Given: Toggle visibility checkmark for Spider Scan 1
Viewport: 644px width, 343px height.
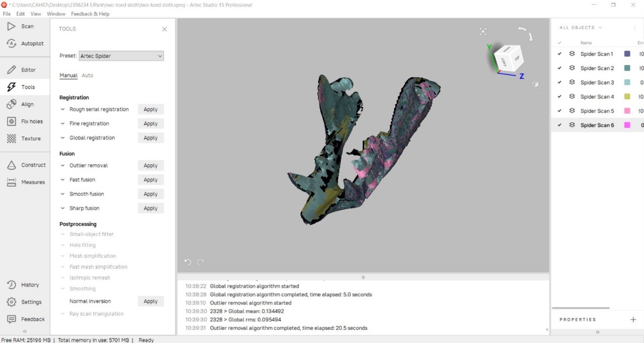Looking at the screenshot, I should click(559, 54).
